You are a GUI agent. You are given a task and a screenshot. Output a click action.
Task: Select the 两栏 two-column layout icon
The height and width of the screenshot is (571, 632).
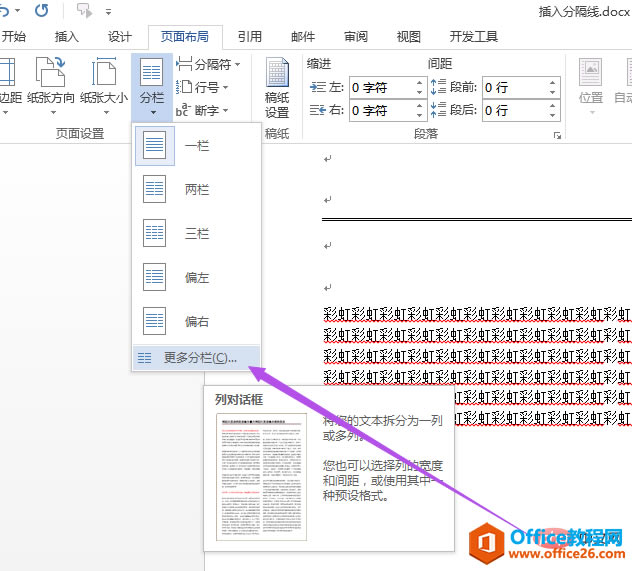pos(155,189)
